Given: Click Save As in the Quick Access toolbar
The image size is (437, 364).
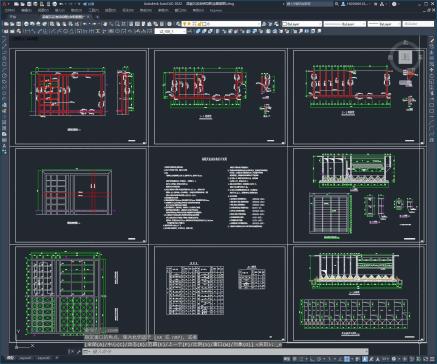Looking at the screenshot, I should click(x=35, y=4).
